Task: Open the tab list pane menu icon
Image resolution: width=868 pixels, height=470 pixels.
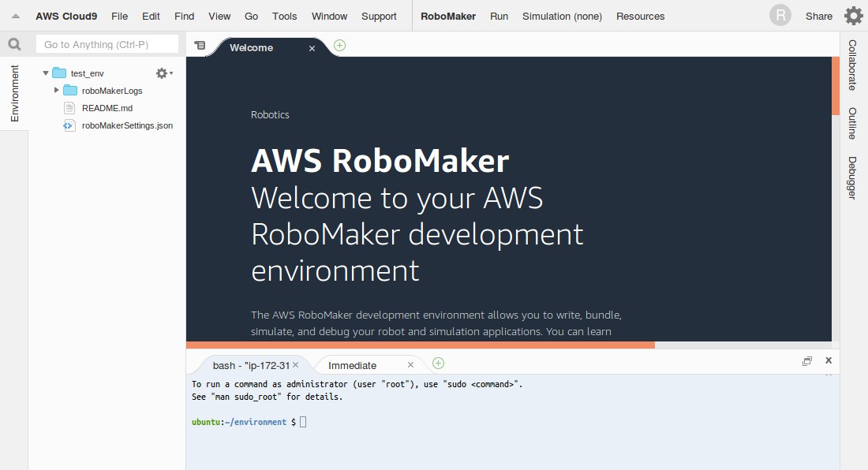Action: coord(200,45)
